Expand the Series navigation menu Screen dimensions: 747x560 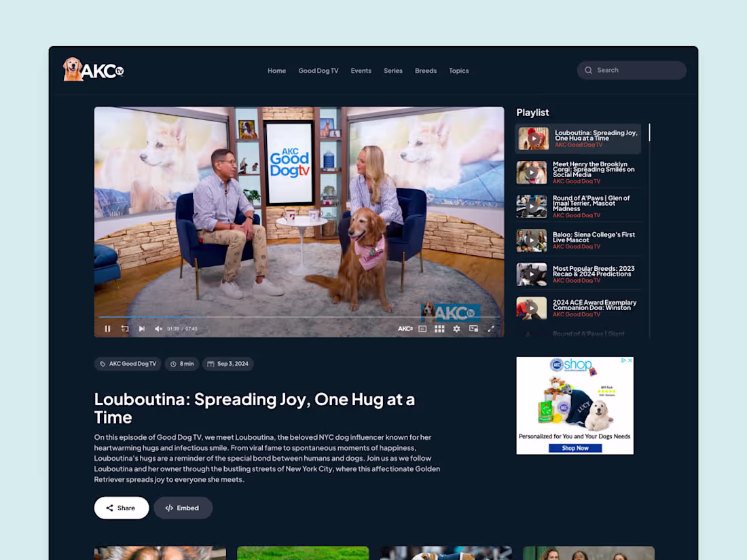point(393,71)
